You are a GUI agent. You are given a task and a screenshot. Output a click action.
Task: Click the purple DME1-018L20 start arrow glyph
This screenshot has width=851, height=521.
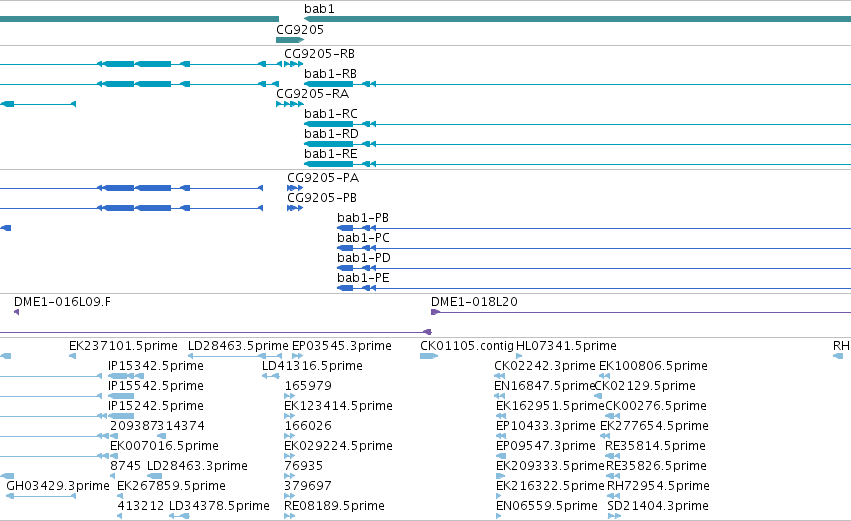(435, 312)
